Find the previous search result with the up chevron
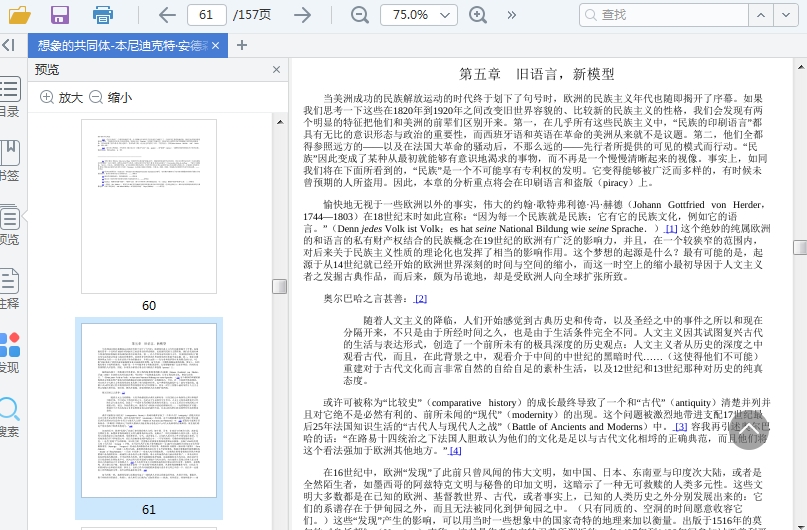 [x=761, y=15]
